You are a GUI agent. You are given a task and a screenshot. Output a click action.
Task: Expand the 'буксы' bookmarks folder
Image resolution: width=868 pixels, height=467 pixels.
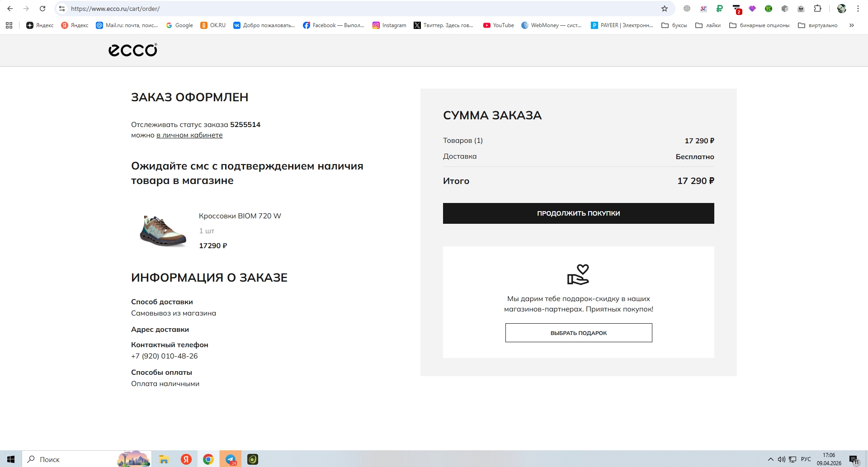coord(674,25)
